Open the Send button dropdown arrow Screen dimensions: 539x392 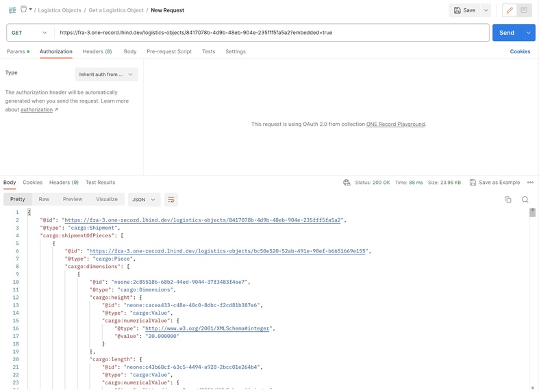pos(529,33)
